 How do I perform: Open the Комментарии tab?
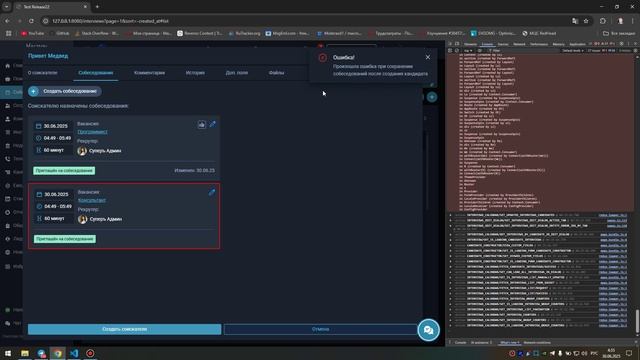click(149, 73)
